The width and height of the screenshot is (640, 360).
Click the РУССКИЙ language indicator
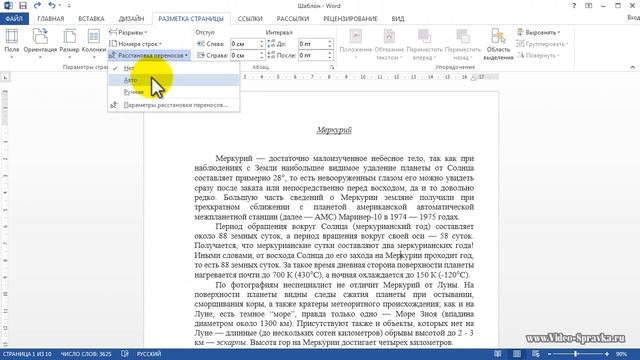point(149,354)
